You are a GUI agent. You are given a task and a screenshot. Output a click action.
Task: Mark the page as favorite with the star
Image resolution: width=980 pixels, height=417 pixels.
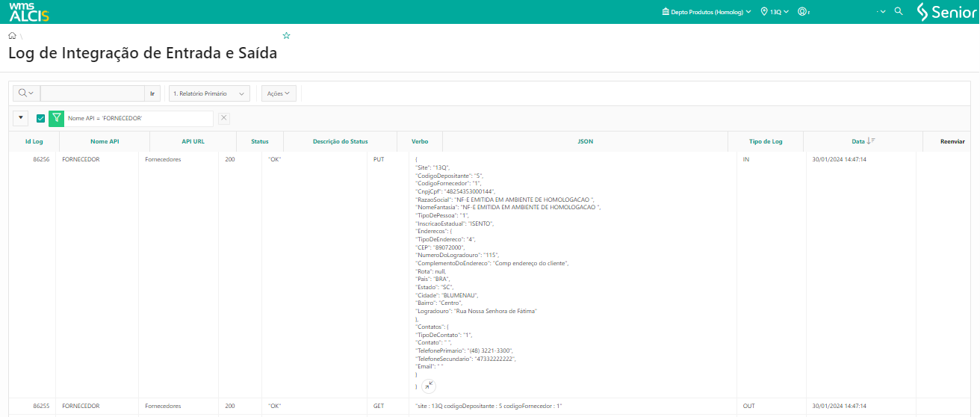pyautogui.click(x=286, y=35)
